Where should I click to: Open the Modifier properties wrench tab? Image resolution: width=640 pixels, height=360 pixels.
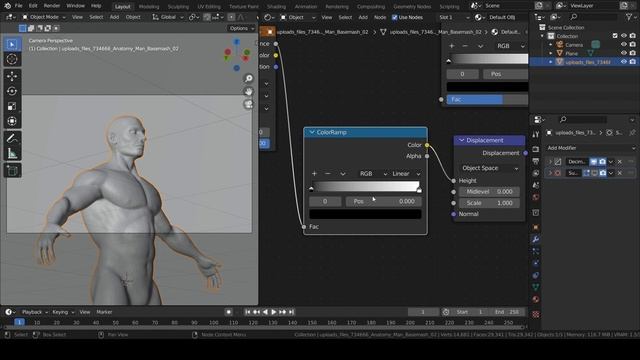point(536,239)
